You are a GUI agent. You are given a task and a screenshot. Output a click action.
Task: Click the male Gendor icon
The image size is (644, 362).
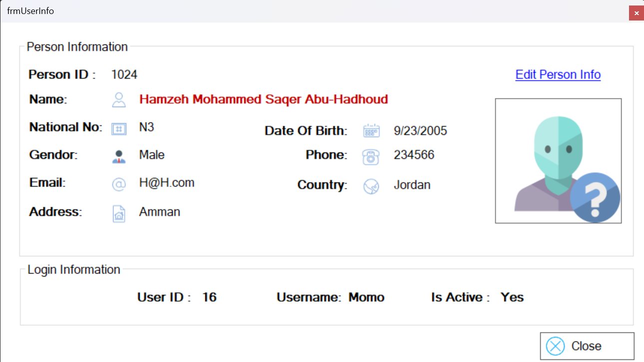coord(119,156)
